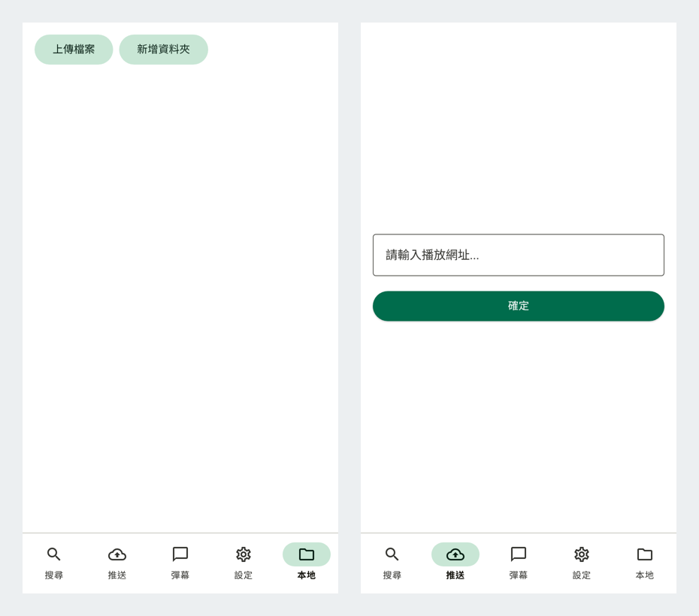Click the green 確定 button

pos(519,306)
